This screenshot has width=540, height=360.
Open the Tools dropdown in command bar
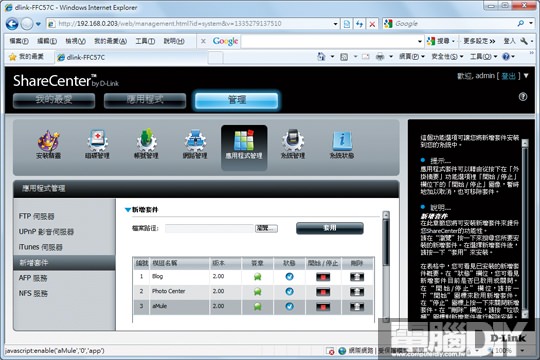click(x=484, y=56)
